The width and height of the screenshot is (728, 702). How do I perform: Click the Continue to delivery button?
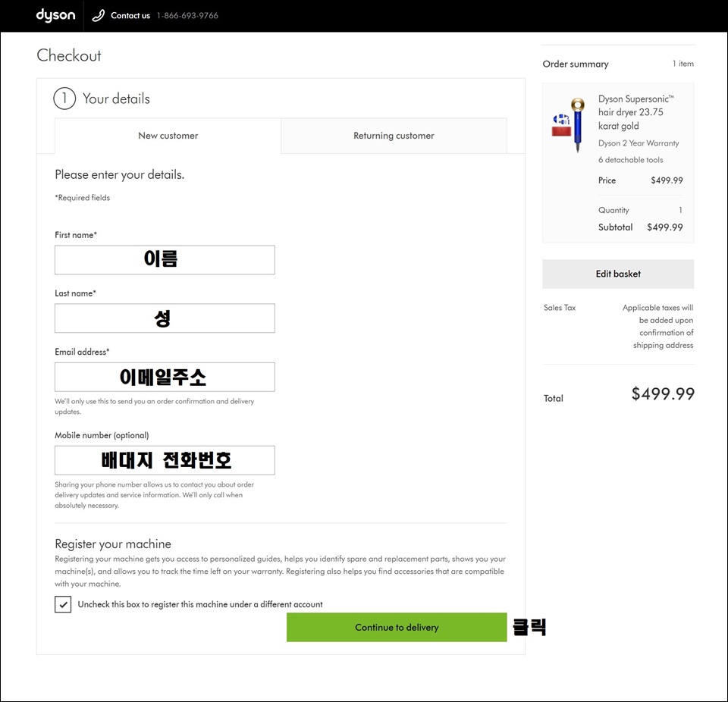click(x=397, y=627)
